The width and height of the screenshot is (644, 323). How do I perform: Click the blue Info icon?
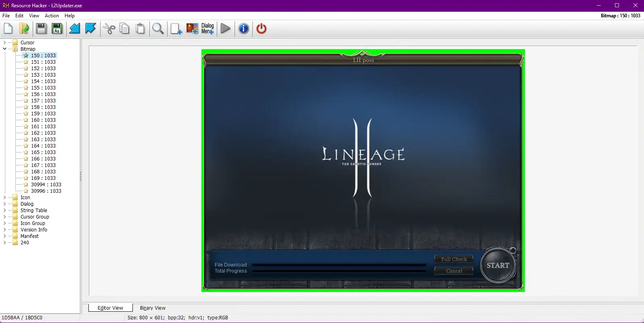tap(243, 29)
